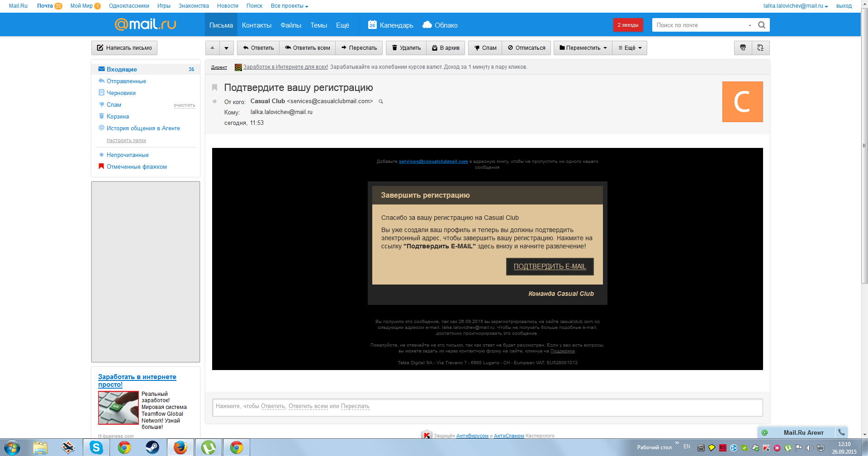
Task: Toggle the flag on this message
Action: pyautogui.click(x=215, y=88)
